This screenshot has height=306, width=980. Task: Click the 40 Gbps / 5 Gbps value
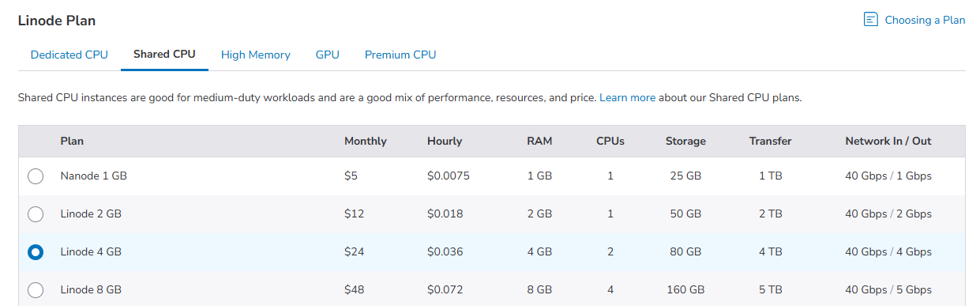point(888,289)
